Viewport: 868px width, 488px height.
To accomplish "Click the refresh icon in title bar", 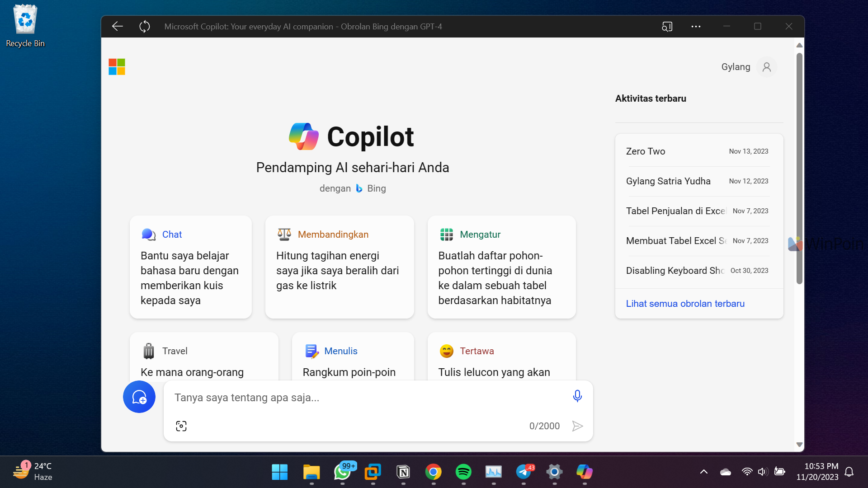I will pos(145,26).
